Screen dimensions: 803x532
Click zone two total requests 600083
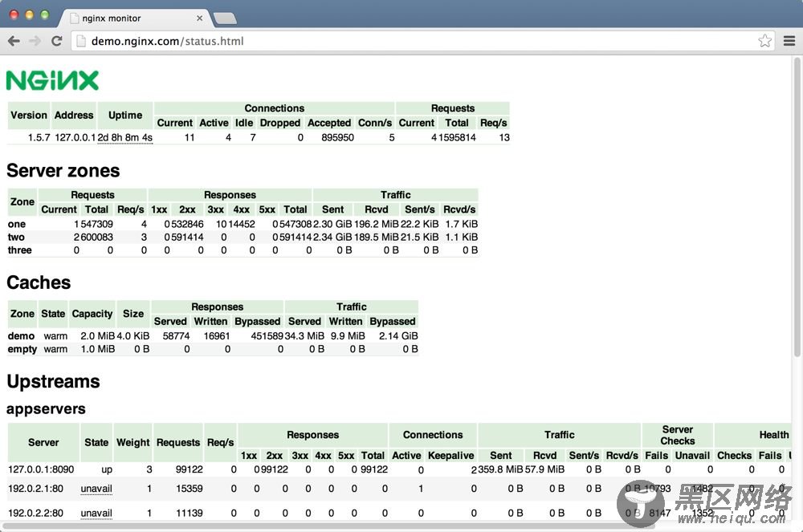point(96,238)
